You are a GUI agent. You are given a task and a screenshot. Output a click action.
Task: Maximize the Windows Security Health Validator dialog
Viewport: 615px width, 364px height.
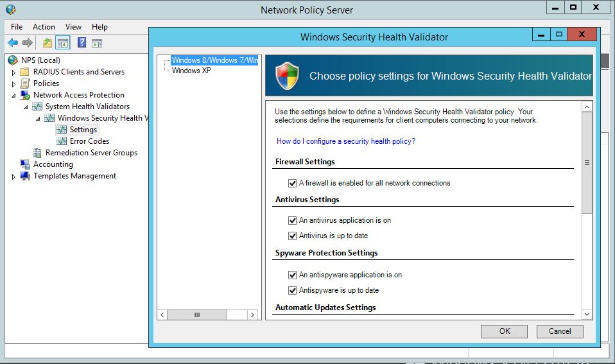coord(559,35)
